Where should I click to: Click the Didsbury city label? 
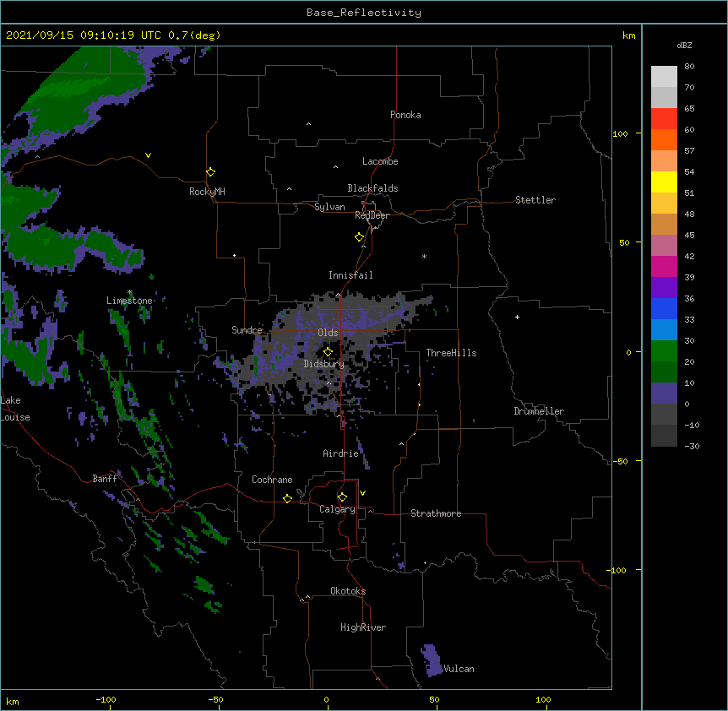(x=324, y=364)
